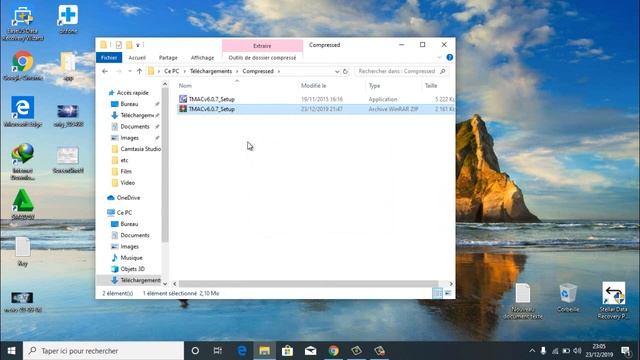Open Stellar Data Recovery desktop shortcut
This screenshot has width=640, height=360.
613,300
